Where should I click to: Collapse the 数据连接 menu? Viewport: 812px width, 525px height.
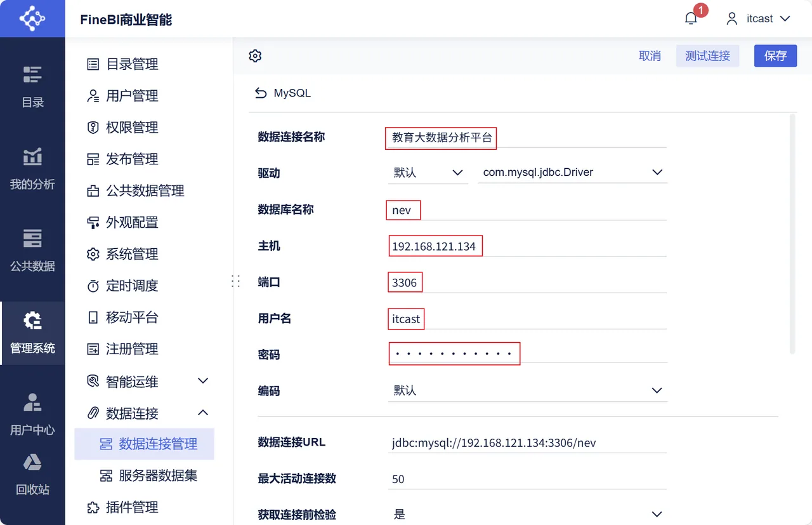[148, 413]
